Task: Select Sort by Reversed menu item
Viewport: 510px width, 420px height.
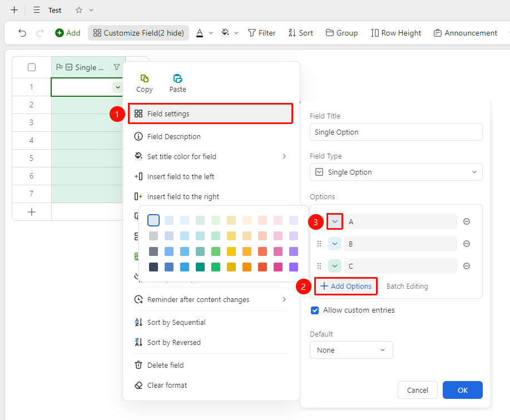Action: 211,342
